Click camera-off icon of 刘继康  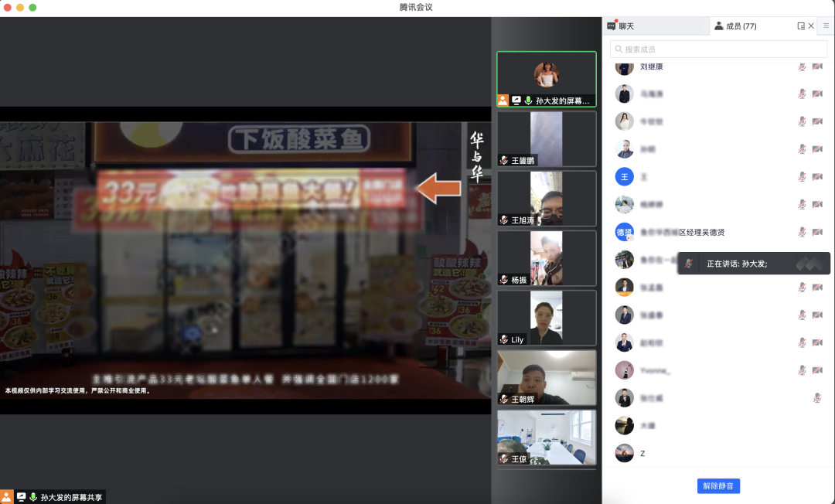click(x=817, y=66)
